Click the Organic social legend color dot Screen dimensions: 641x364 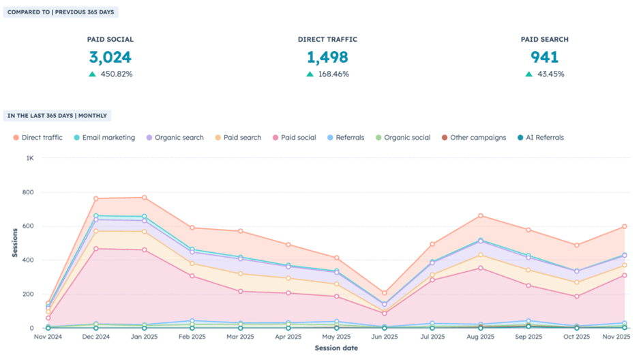[x=378, y=138]
